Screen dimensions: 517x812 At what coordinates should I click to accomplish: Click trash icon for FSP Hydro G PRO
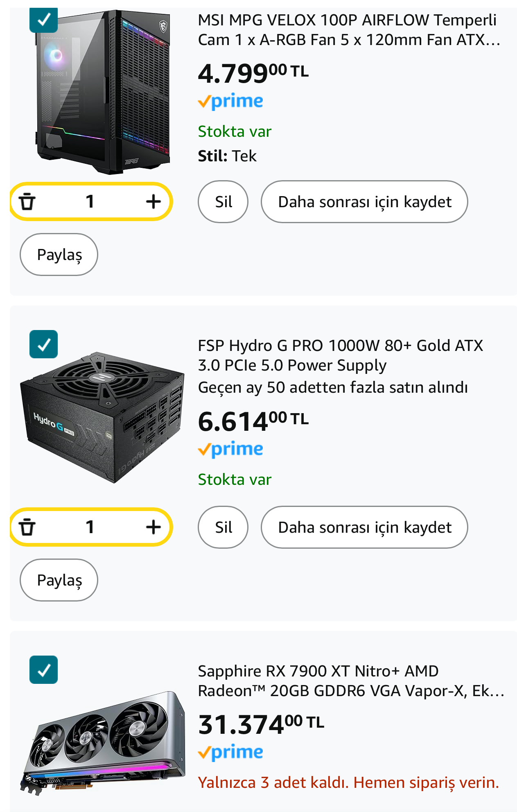(27, 527)
